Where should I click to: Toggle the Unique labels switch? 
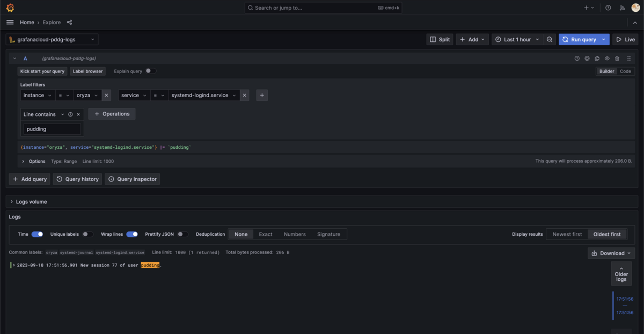click(87, 234)
